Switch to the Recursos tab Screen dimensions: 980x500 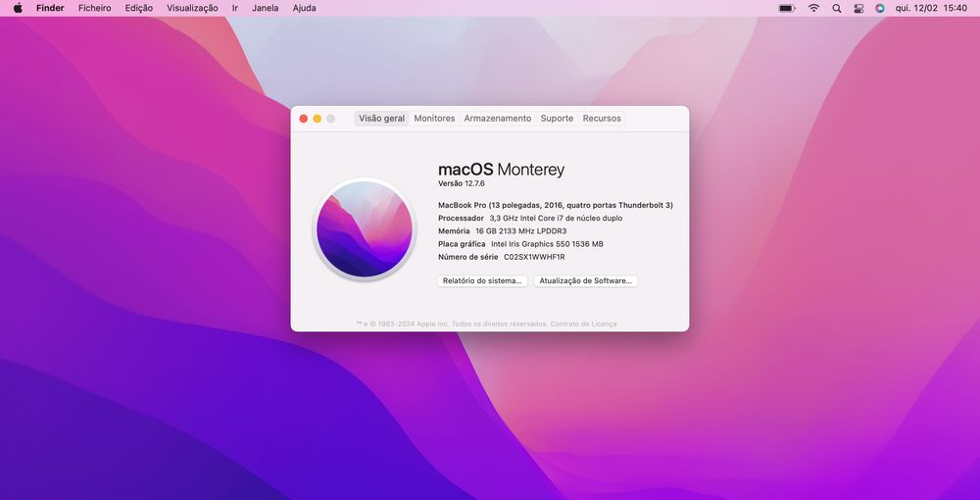602,118
